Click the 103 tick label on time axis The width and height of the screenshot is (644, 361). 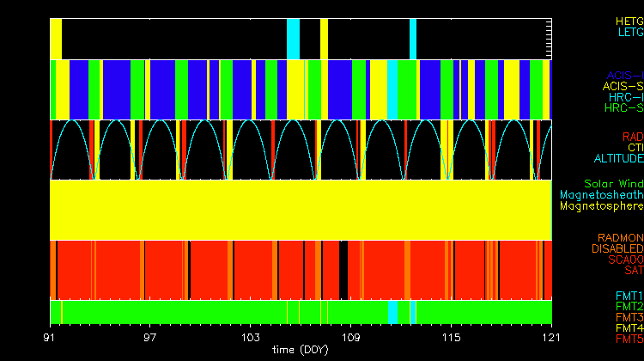[251, 335]
